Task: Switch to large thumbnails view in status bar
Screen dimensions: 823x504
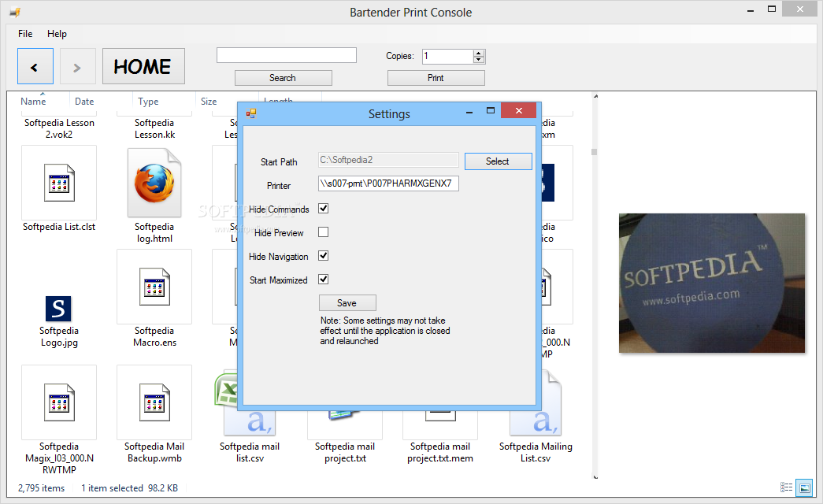Action: 804,487
